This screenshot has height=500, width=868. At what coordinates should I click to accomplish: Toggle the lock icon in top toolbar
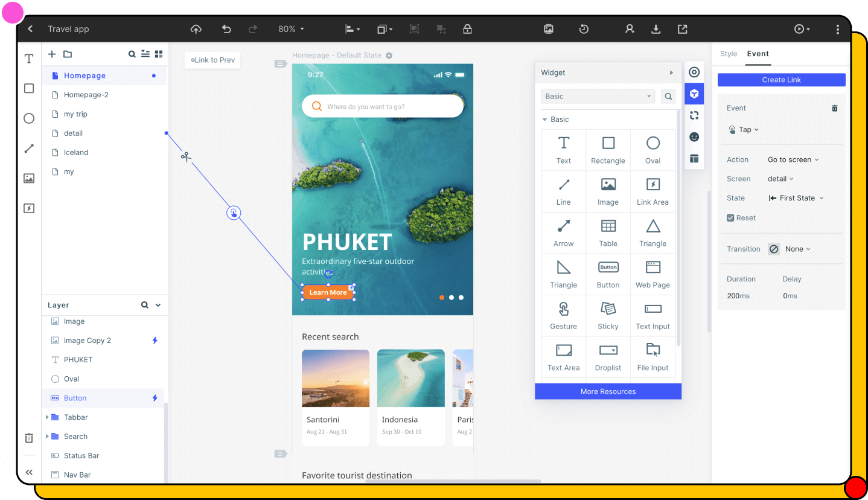[x=467, y=28]
